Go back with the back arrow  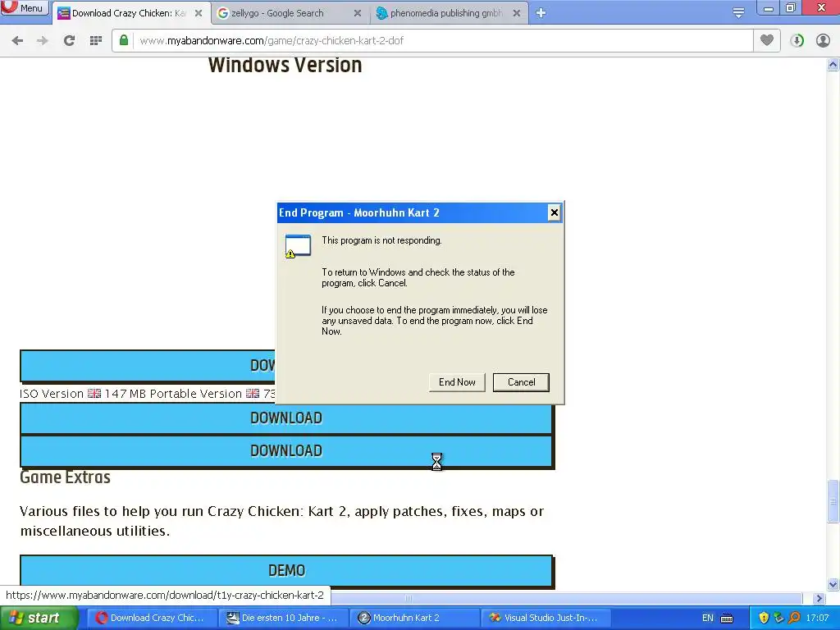click(x=17, y=40)
